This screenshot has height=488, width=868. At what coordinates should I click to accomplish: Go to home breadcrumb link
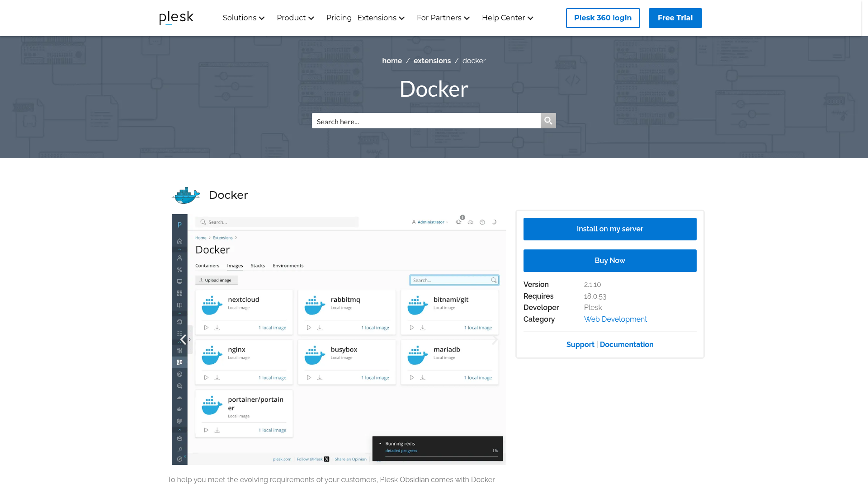click(x=392, y=61)
